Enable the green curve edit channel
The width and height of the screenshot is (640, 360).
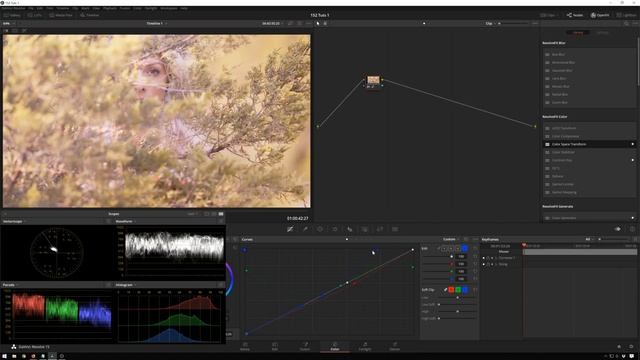click(457, 248)
